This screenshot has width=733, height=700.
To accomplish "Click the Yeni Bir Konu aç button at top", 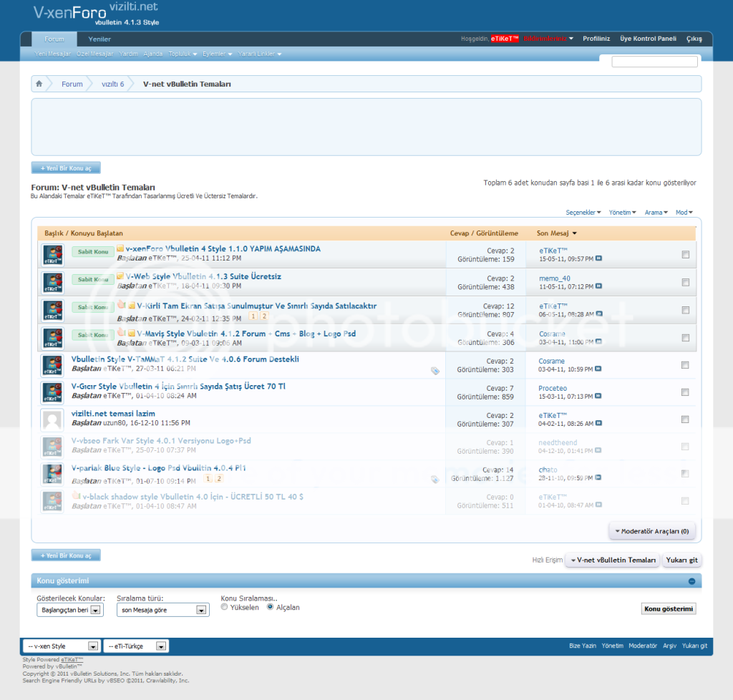I will [x=66, y=168].
